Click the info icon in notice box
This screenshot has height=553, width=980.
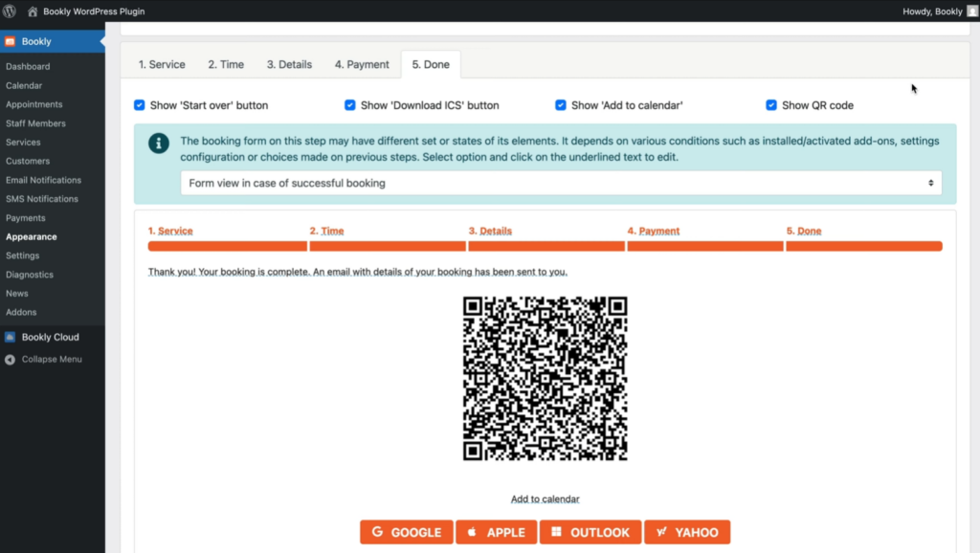[x=159, y=144]
